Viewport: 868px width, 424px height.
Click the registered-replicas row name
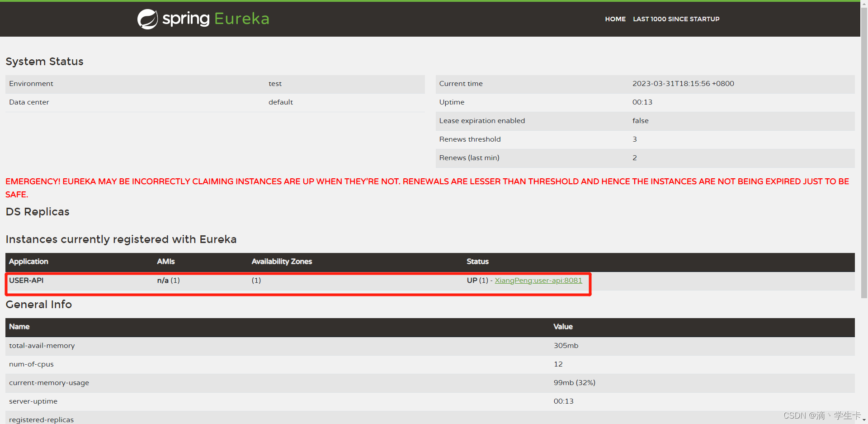pyautogui.click(x=41, y=419)
